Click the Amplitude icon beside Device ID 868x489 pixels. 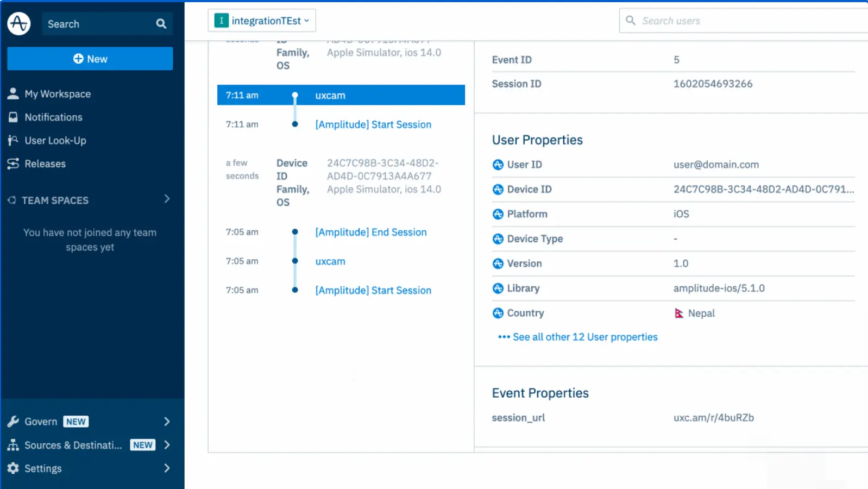pos(498,189)
